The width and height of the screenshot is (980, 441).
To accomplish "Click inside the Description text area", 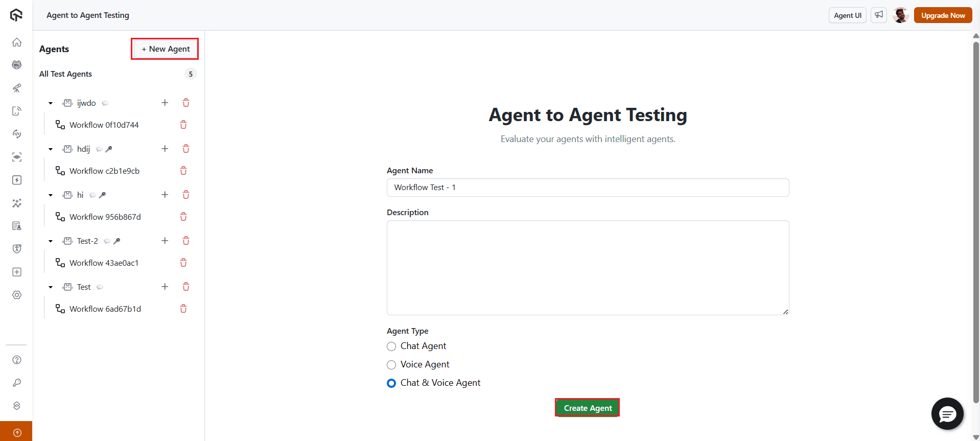I will point(588,268).
